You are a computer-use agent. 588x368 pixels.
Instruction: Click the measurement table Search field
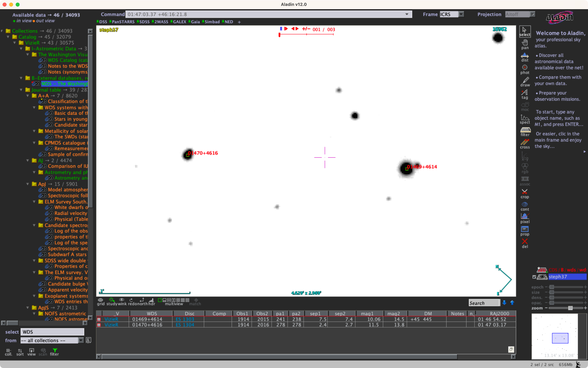(484, 303)
